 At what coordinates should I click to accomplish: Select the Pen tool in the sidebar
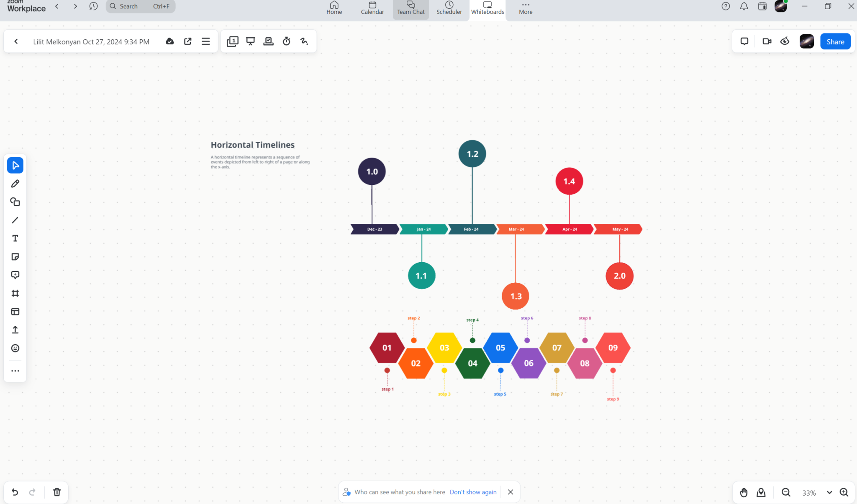(x=15, y=183)
